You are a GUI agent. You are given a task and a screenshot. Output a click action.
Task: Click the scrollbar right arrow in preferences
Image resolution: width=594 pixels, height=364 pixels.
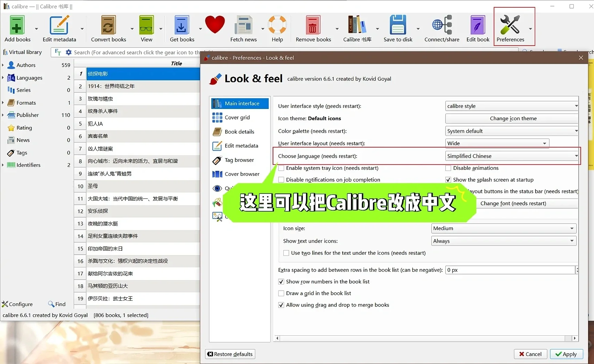(575, 338)
